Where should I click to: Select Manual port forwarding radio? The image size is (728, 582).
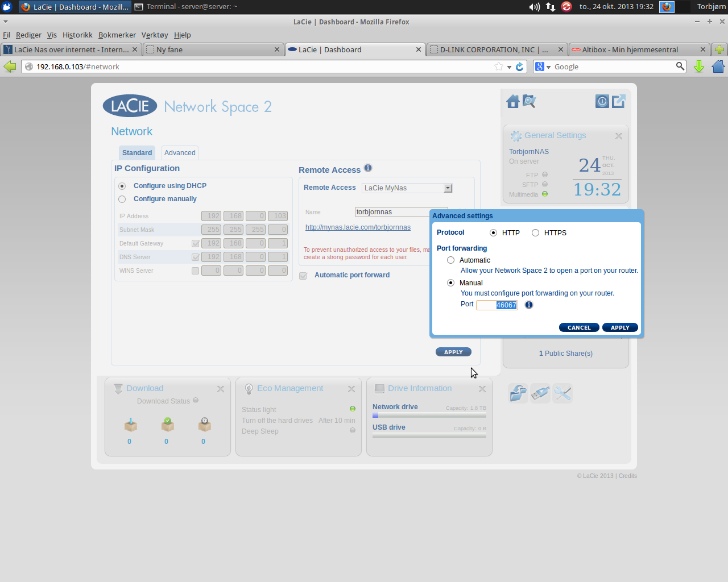tap(450, 283)
